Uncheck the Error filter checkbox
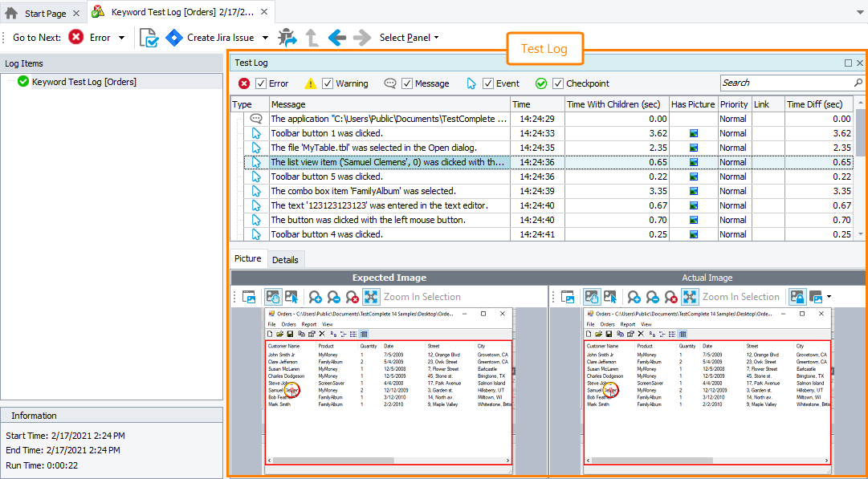This screenshot has height=479, width=868. [x=261, y=83]
